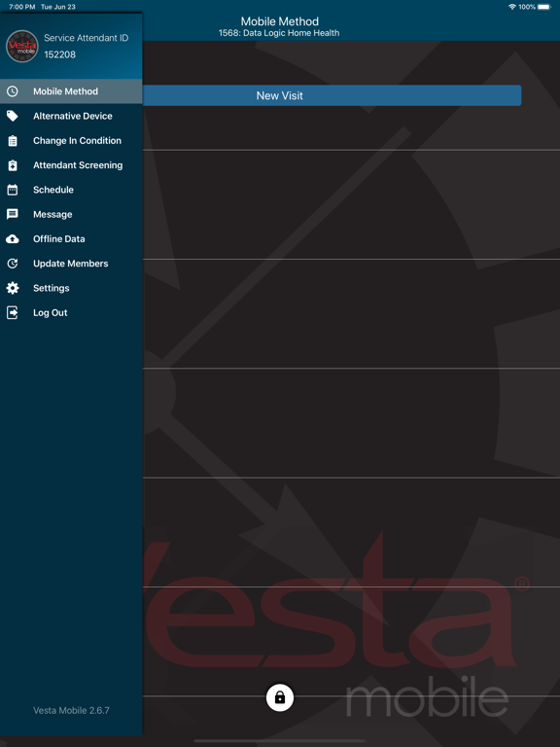Click the Vesta Mobile 2.6.7 version text

pos(71,710)
